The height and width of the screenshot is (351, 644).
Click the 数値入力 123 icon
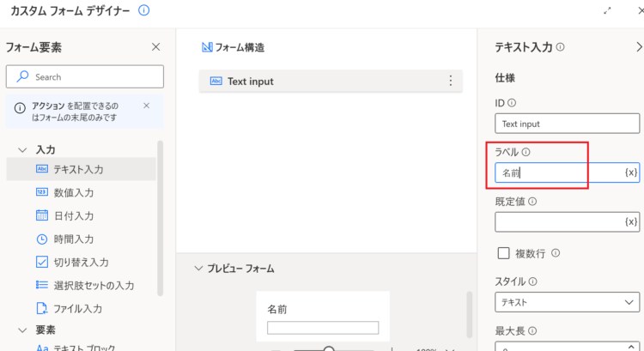tap(42, 191)
